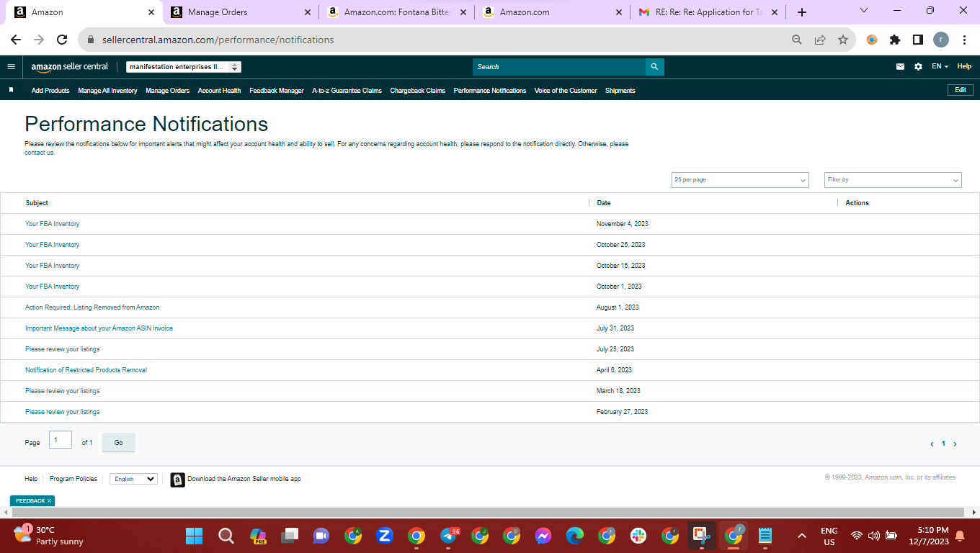Click the Amazon Seller Central logo

tap(70, 67)
